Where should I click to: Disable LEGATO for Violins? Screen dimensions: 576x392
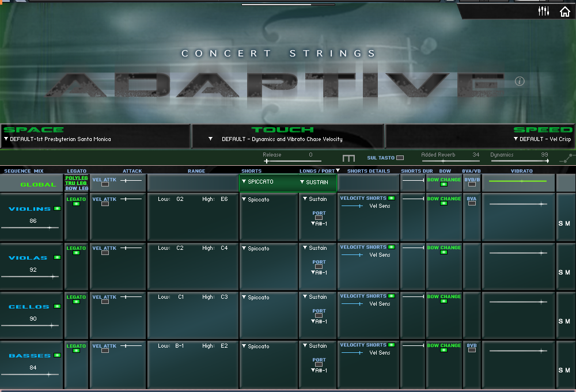(77, 204)
